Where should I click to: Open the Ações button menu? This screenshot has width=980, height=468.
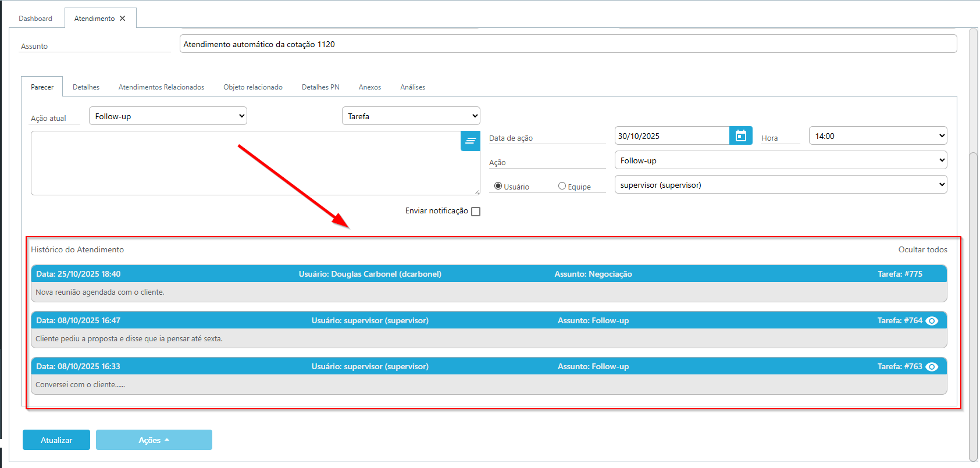pyautogui.click(x=154, y=440)
